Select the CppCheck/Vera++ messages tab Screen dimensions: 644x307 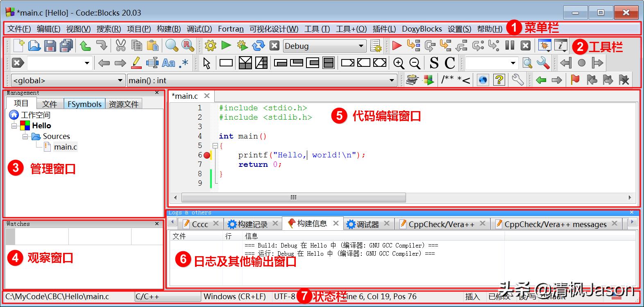pos(556,224)
